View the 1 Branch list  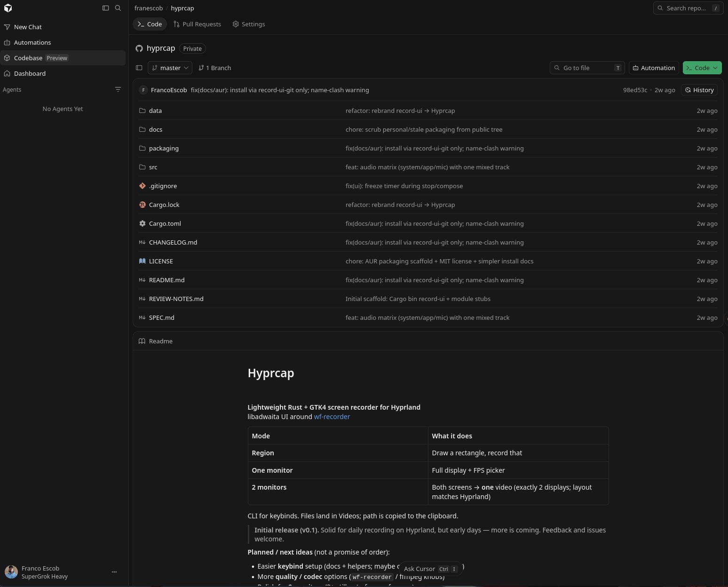[x=215, y=68]
